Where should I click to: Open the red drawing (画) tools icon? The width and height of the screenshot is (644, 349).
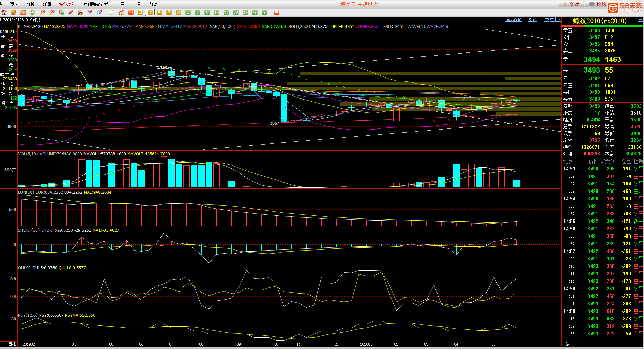coord(277,12)
